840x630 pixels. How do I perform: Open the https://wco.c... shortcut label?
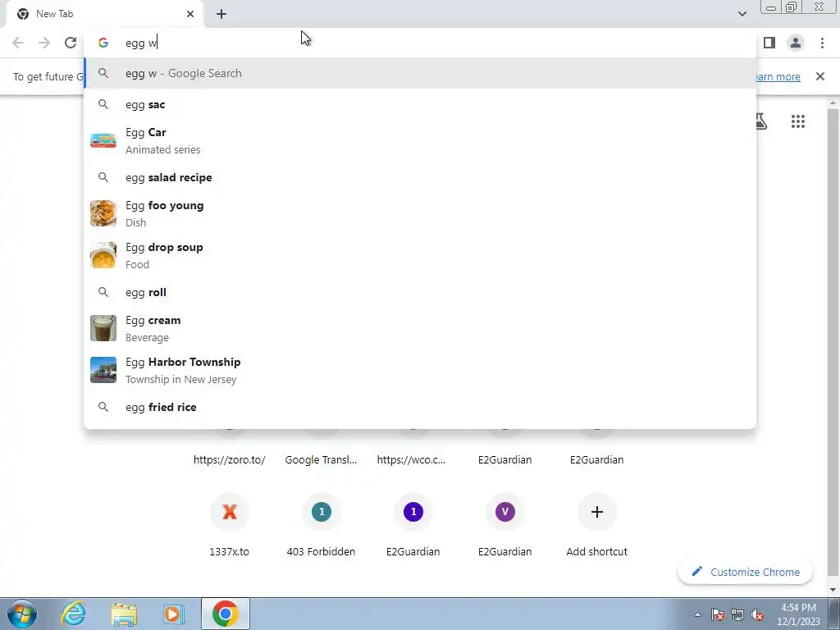click(411, 459)
